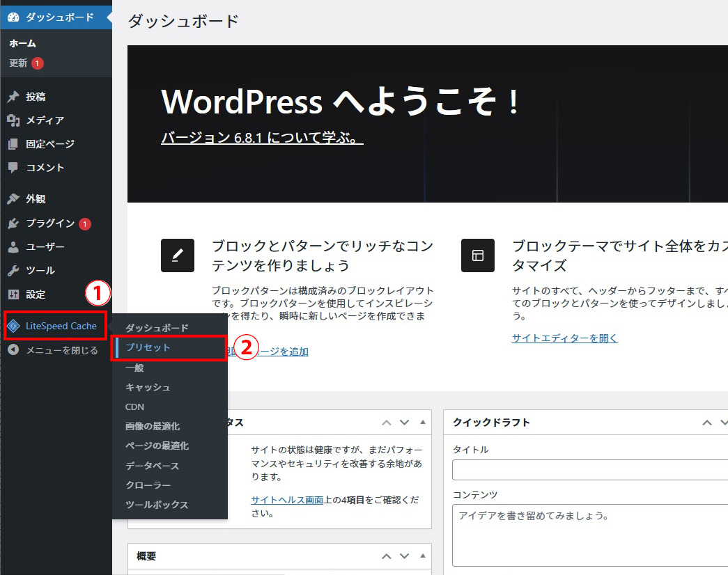Click the LiteSpeed Cache diamond icon
This screenshot has width=728, height=575.
point(13,326)
